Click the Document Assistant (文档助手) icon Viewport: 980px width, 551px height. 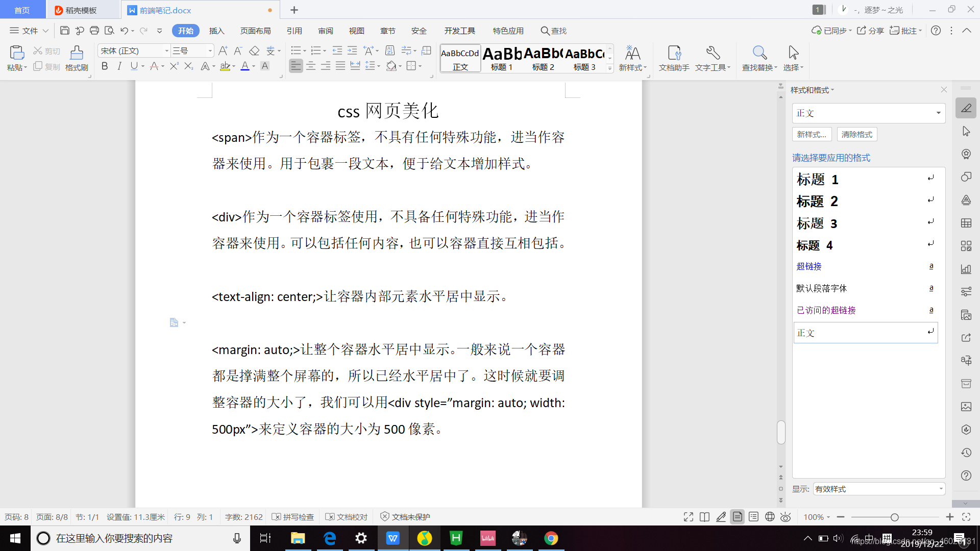coord(674,53)
